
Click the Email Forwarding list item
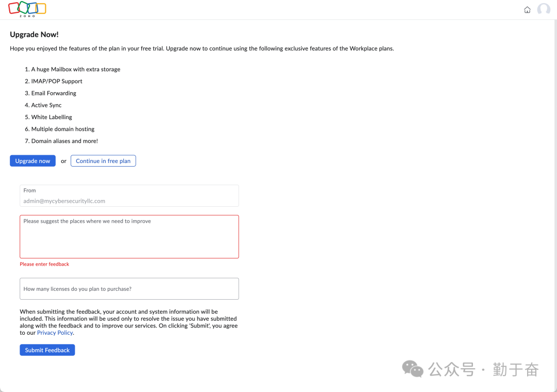[x=54, y=93]
